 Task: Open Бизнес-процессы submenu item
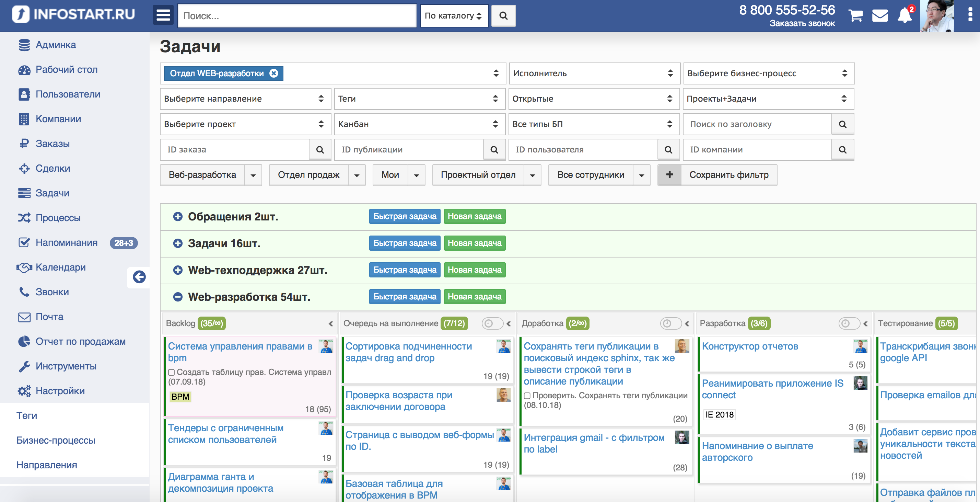click(56, 440)
